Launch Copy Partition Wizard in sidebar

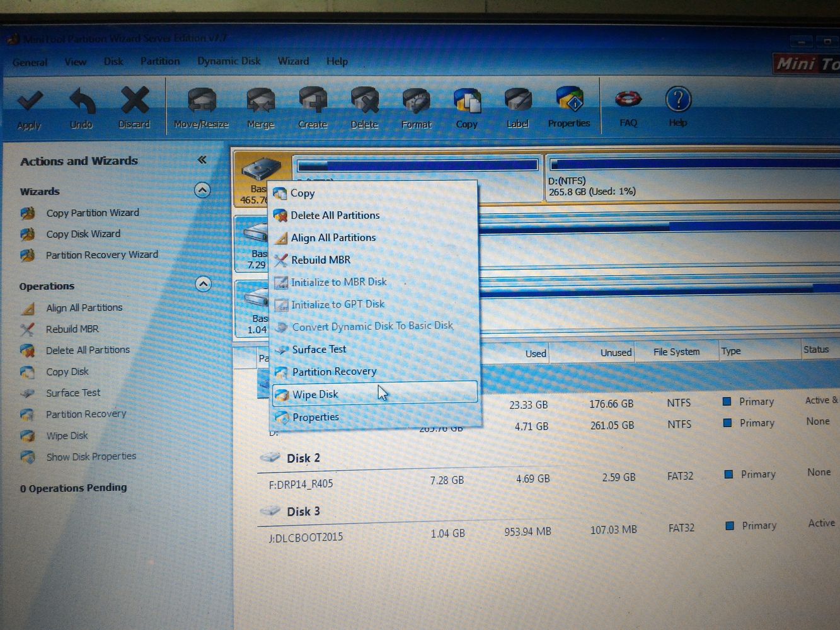tap(93, 213)
